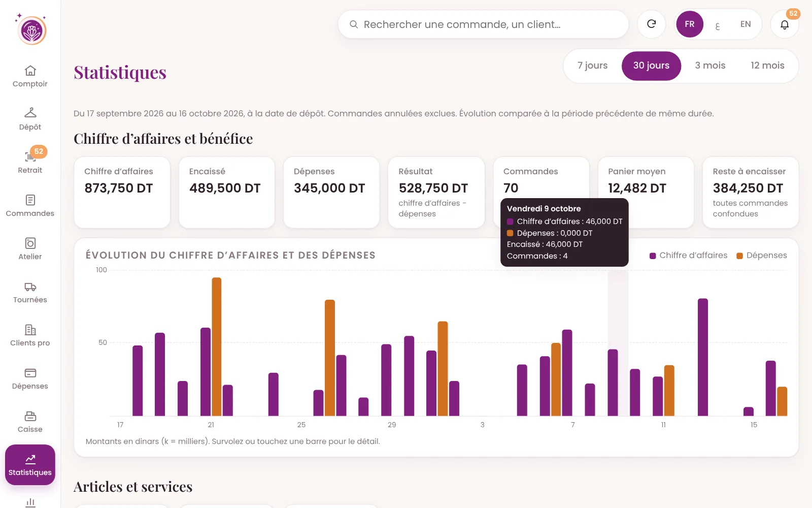Select the active Statistiques sidebar item
Screen dimensions: 812x508
30,465
